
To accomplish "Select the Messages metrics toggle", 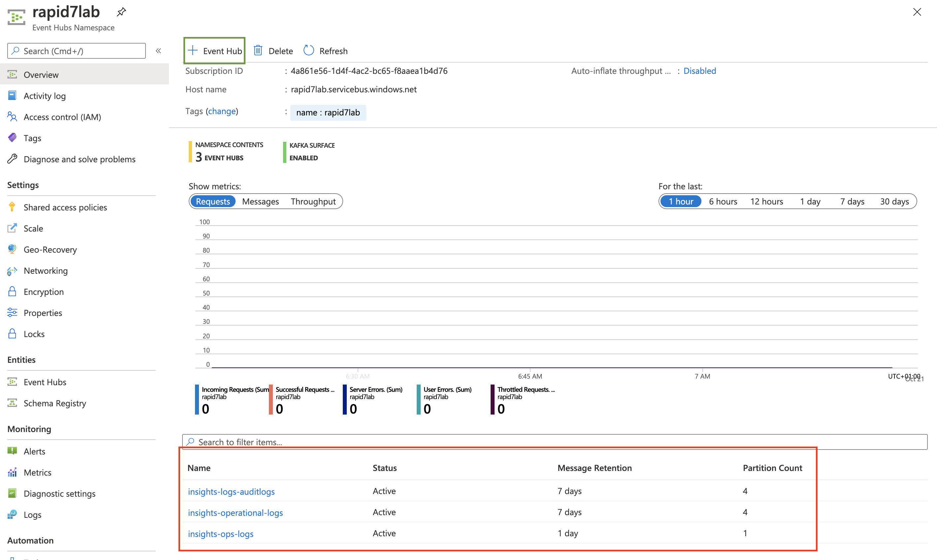I will click(x=261, y=201).
